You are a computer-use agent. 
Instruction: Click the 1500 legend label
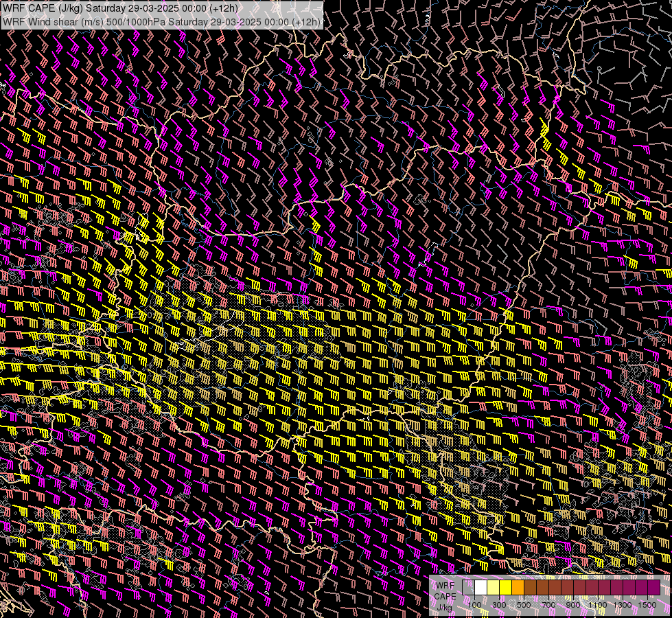tap(647, 605)
